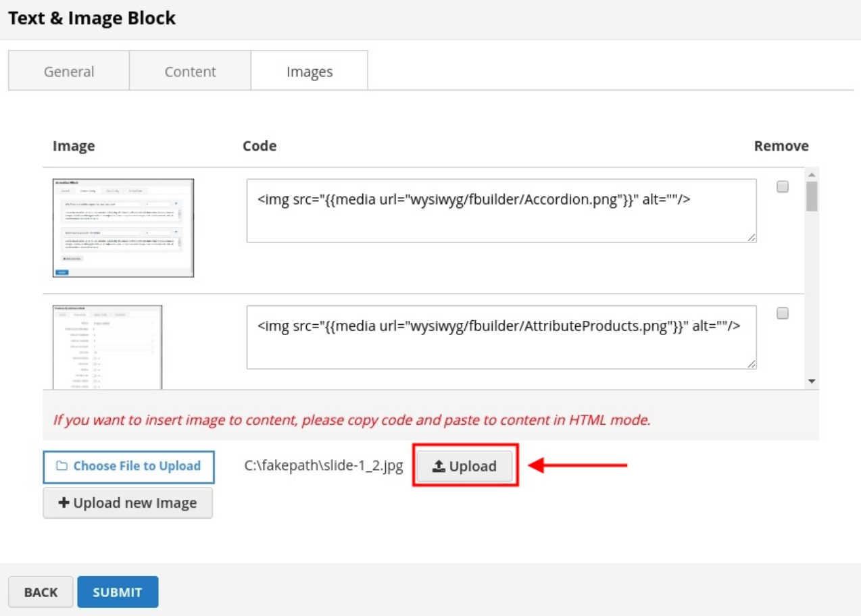Switch to the General tab
The width and height of the screenshot is (861, 616).
tap(69, 72)
